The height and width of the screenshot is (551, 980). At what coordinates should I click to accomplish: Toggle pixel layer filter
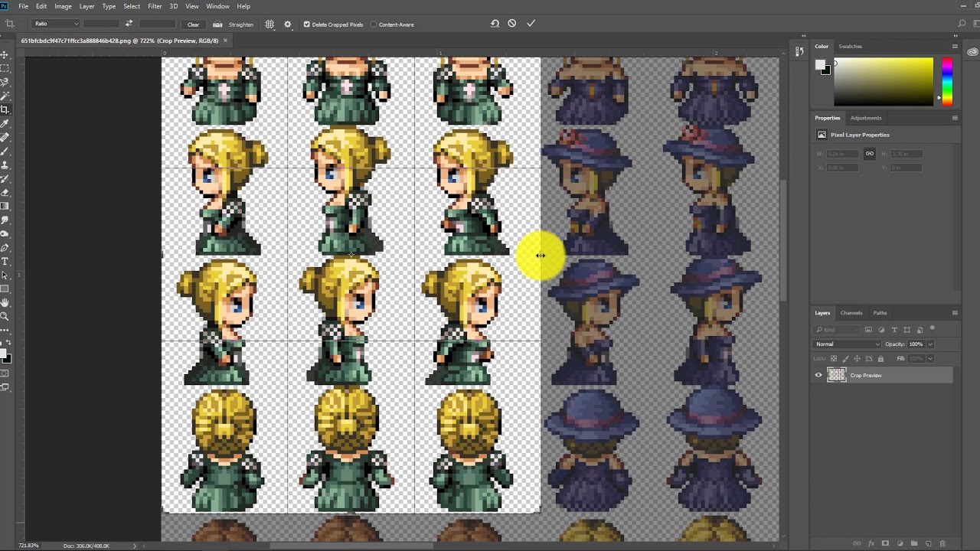point(868,330)
